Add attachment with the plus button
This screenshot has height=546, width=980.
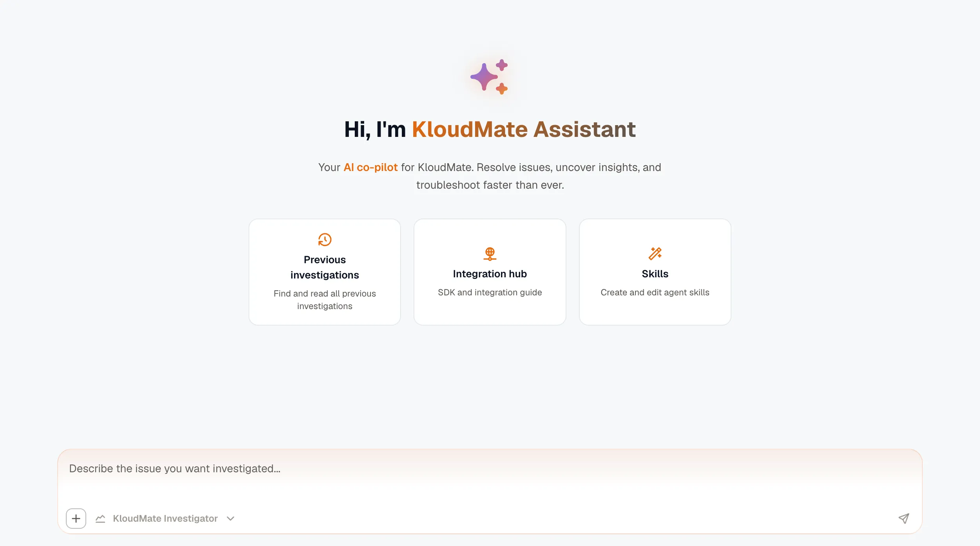pos(76,519)
